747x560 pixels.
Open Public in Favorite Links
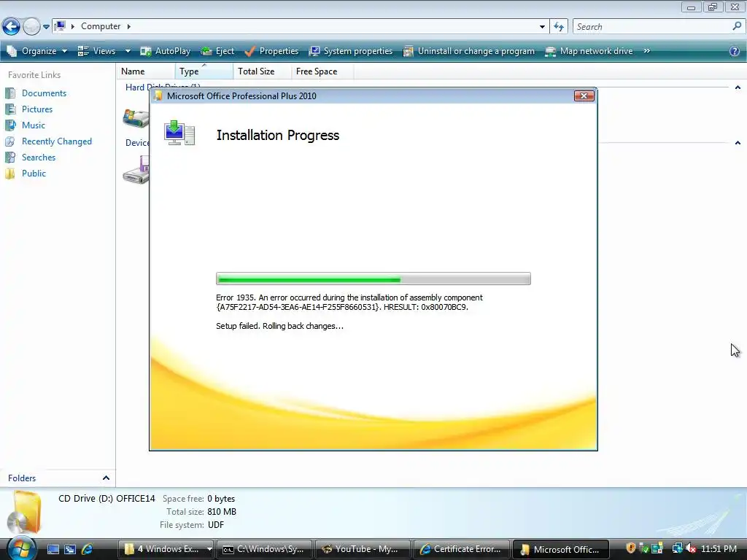(34, 174)
